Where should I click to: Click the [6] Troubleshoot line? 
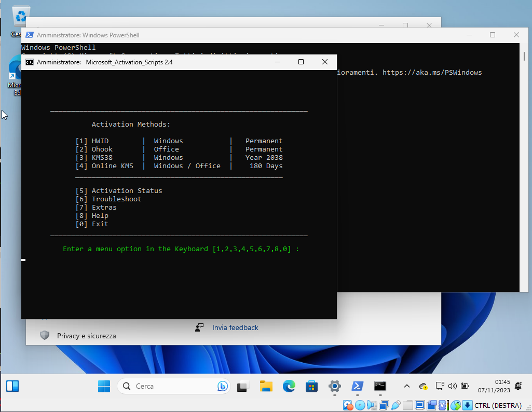108,199
